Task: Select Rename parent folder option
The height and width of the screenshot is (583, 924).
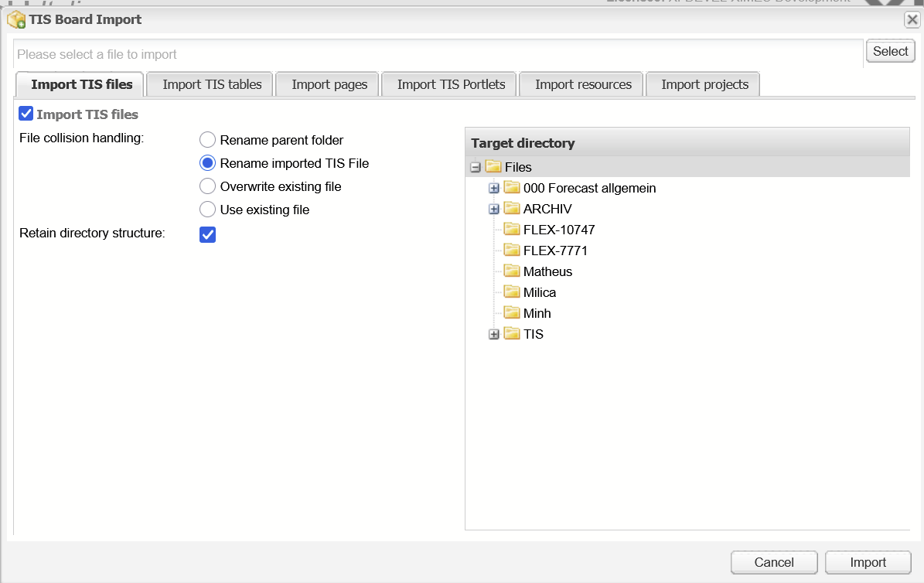Action: click(x=207, y=140)
